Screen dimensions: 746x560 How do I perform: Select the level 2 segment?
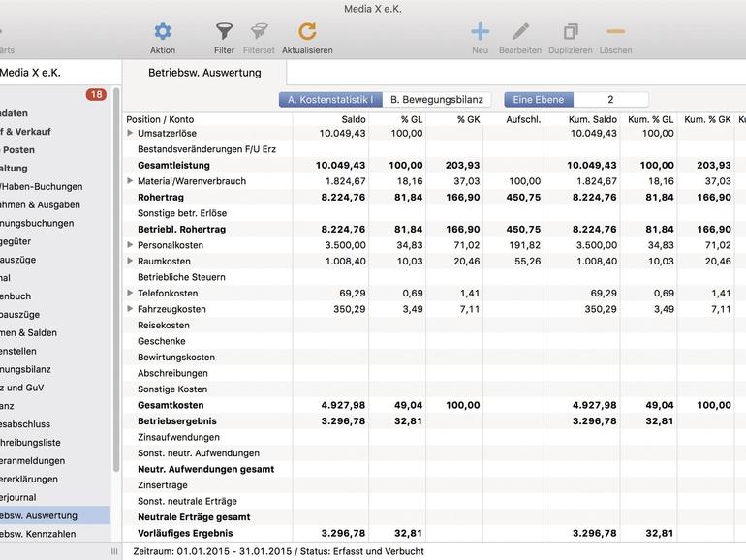tap(611, 100)
